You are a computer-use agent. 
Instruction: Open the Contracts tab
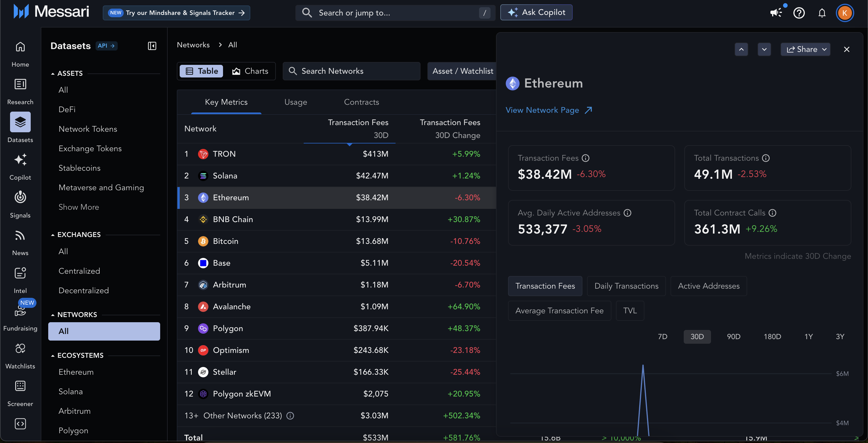click(x=361, y=102)
